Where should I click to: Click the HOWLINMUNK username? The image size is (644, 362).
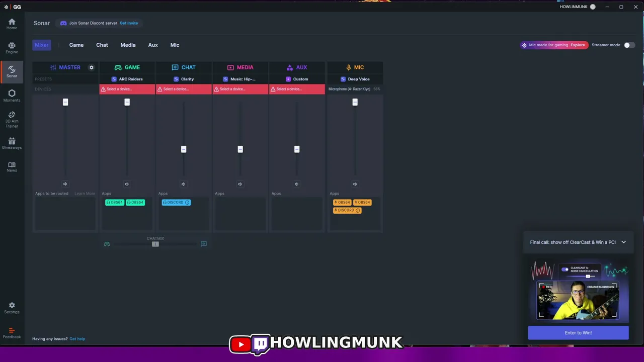574,7
